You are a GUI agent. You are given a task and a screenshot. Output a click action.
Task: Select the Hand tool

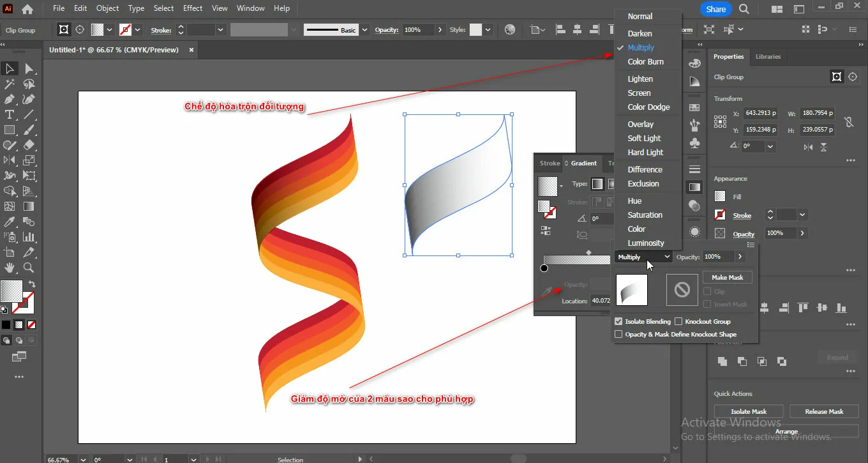tap(10, 268)
